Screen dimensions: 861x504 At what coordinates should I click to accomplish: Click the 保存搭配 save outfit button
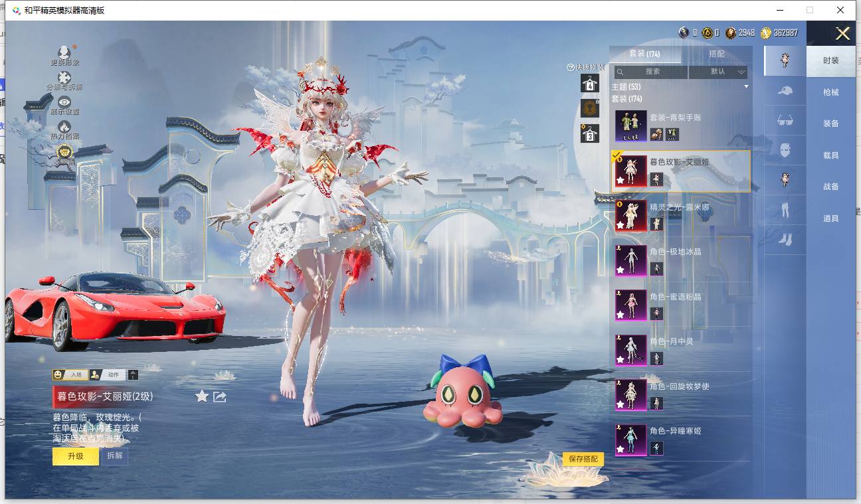pos(584,459)
